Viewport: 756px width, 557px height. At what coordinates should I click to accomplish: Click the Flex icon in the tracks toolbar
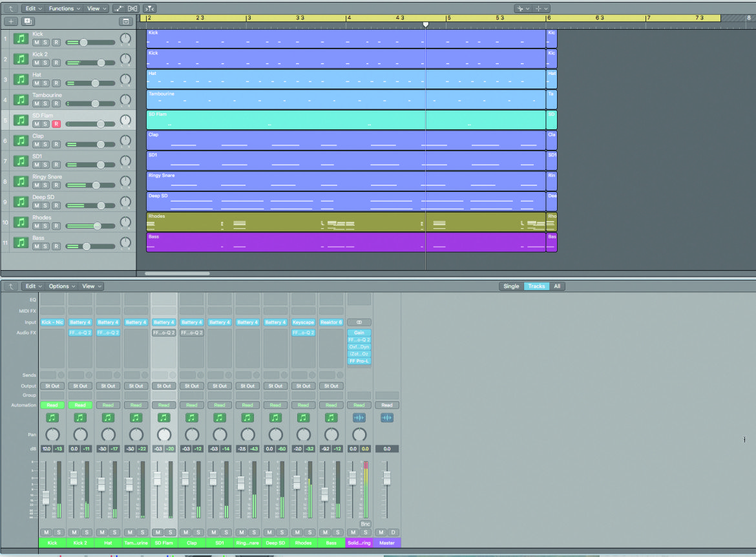click(132, 8)
